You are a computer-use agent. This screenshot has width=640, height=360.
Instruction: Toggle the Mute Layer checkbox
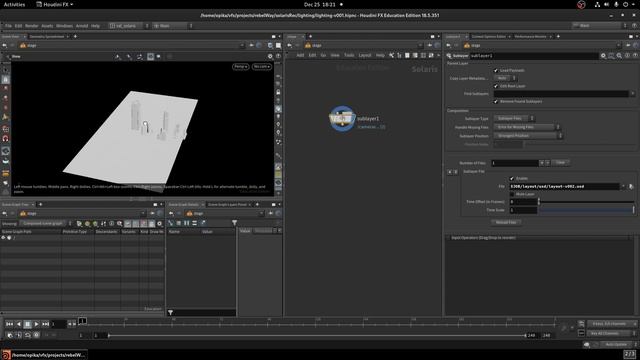[x=512, y=194]
